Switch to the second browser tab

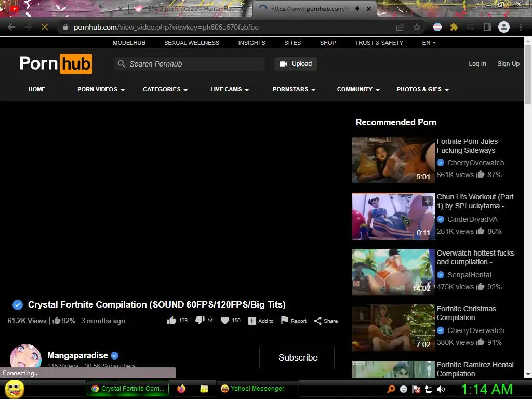pyautogui.click(x=190, y=9)
